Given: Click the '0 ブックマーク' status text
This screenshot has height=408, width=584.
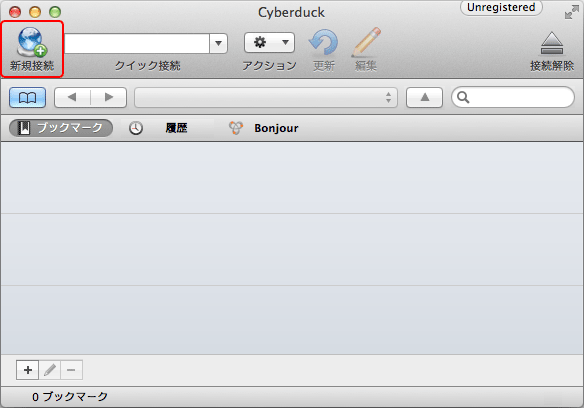Looking at the screenshot, I should tap(70, 396).
